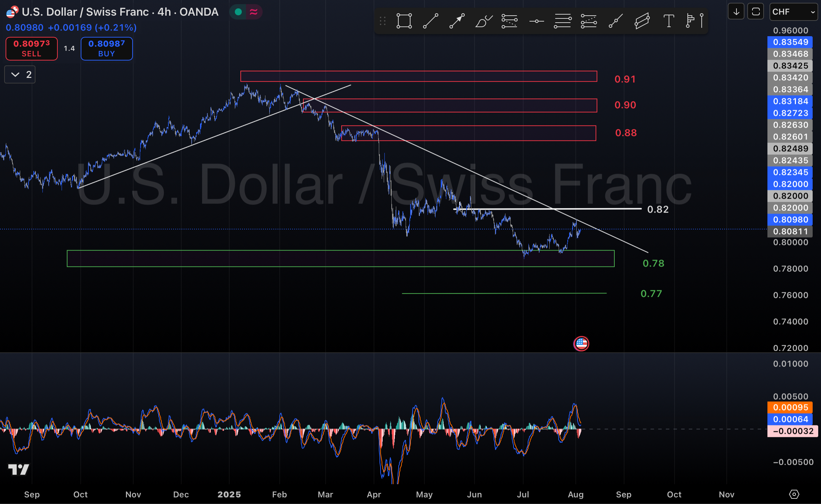Click the orange 0.00095 indicator value
821x504 pixels.
(x=790, y=407)
